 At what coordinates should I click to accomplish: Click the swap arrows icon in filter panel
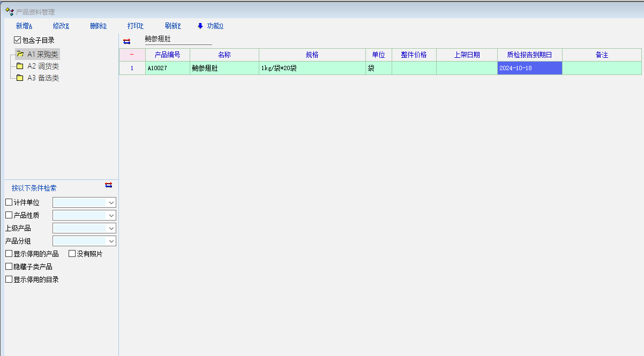pyautogui.click(x=109, y=185)
